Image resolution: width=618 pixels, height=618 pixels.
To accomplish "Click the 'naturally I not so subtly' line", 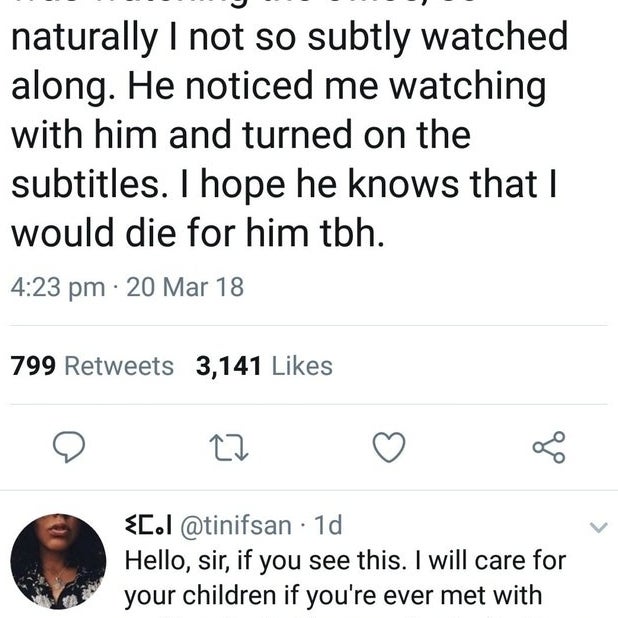I will tap(288, 38).
